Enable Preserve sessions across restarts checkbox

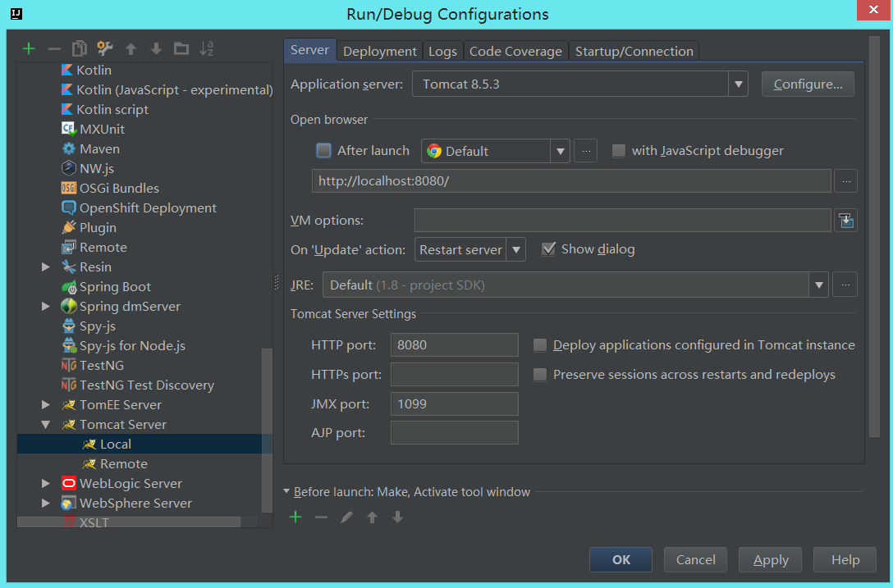pos(540,375)
